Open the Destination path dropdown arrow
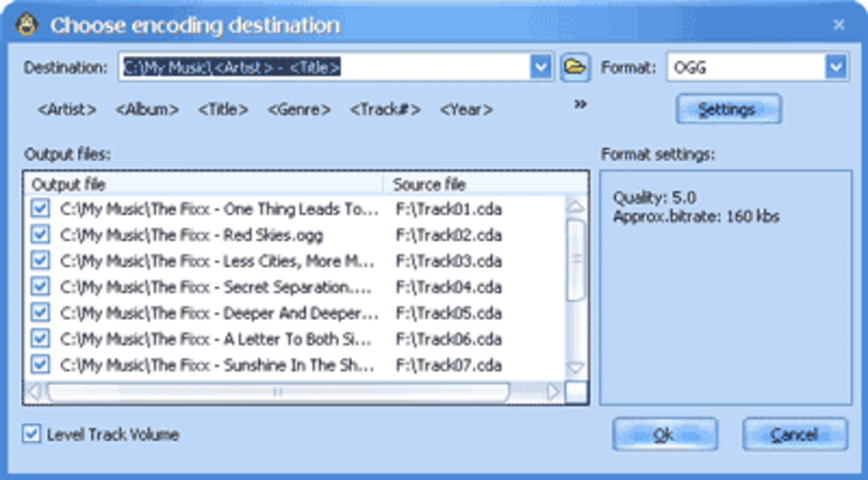The image size is (868, 480). 541,67
